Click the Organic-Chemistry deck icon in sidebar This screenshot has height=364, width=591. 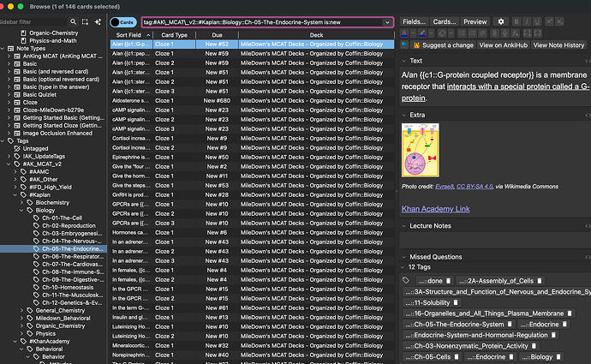click(23, 33)
